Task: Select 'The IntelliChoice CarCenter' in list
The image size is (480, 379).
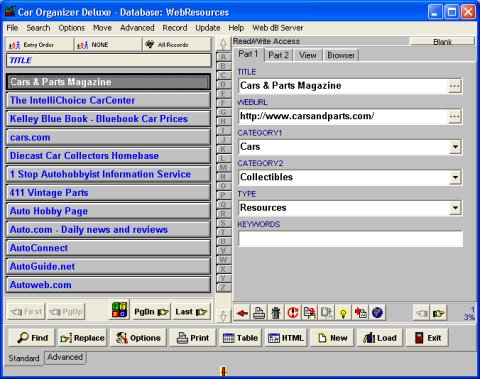Action: 108,100
